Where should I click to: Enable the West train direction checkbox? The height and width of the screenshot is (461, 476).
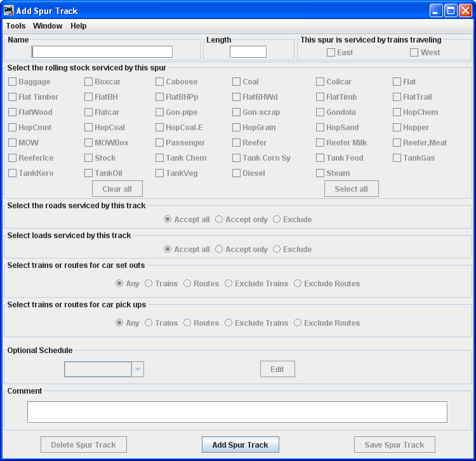pos(414,53)
